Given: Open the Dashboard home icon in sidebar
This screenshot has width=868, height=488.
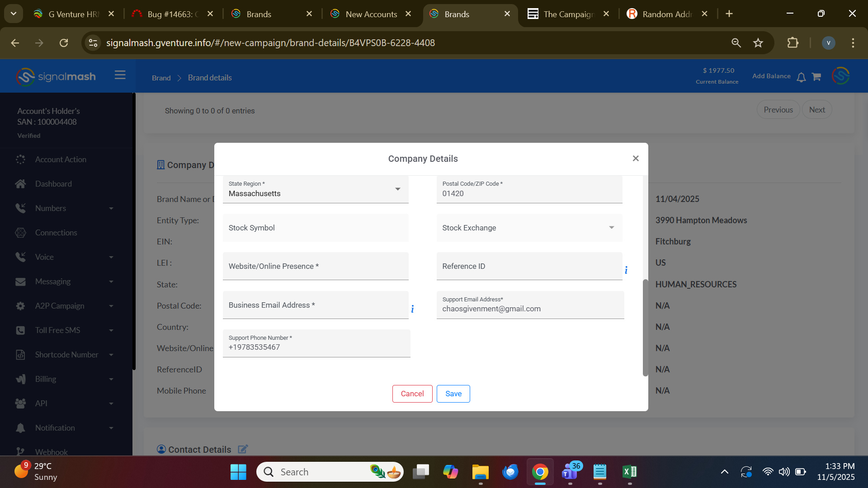Looking at the screenshot, I should coord(20,184).
